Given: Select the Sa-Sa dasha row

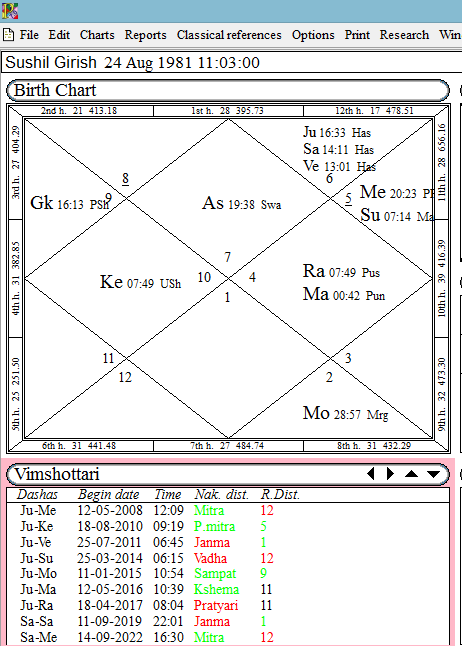Looking at the screenshot, I should [x=228, y=621].
